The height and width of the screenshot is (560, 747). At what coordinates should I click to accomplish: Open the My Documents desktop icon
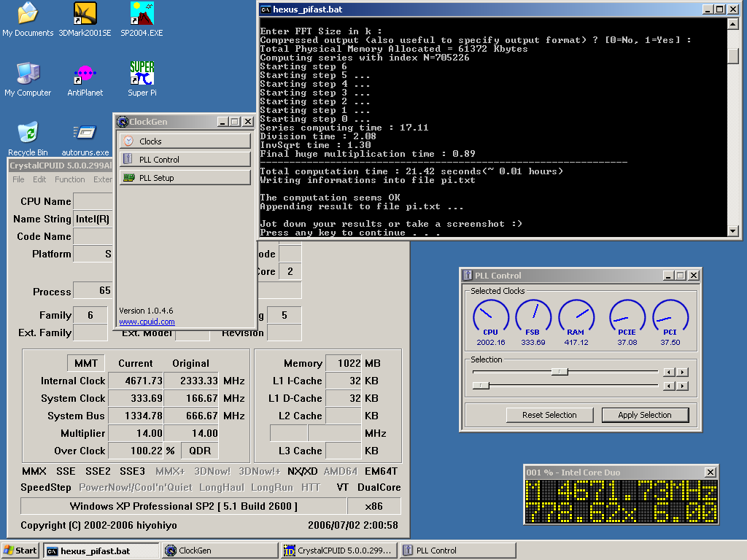click(28, 19)
